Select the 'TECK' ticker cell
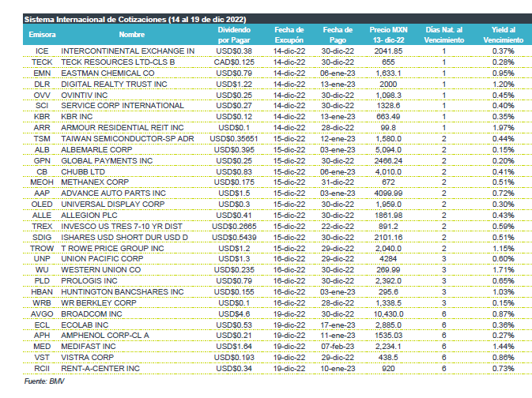This screenshot has height=398, width=532. coord(42,62)
